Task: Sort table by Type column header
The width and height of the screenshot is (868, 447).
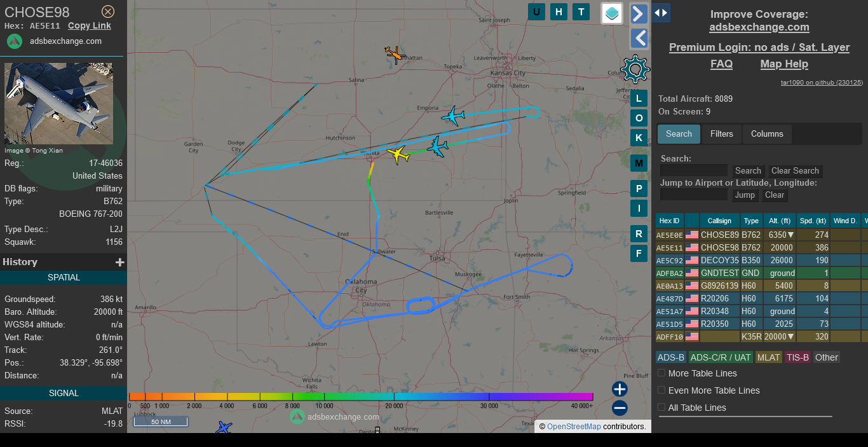Action: click(x=751, y=221)
